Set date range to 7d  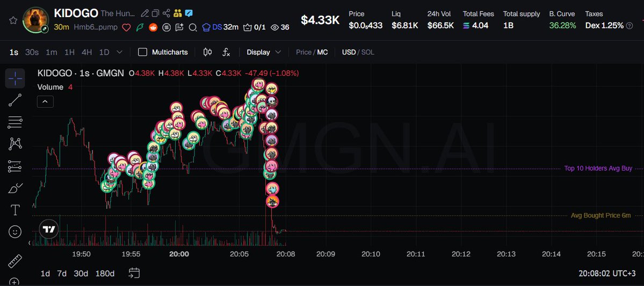click(x=62, y=273)
